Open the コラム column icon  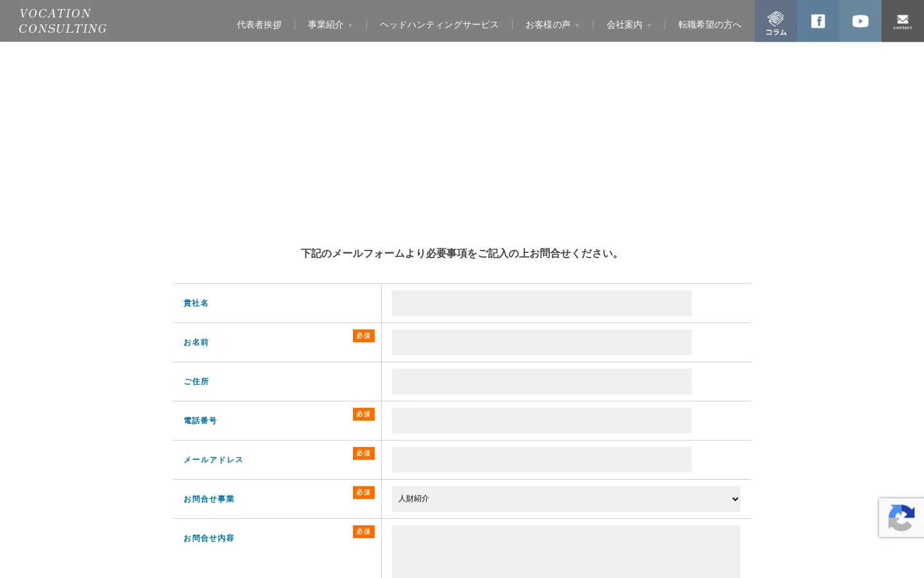point(776,21)
